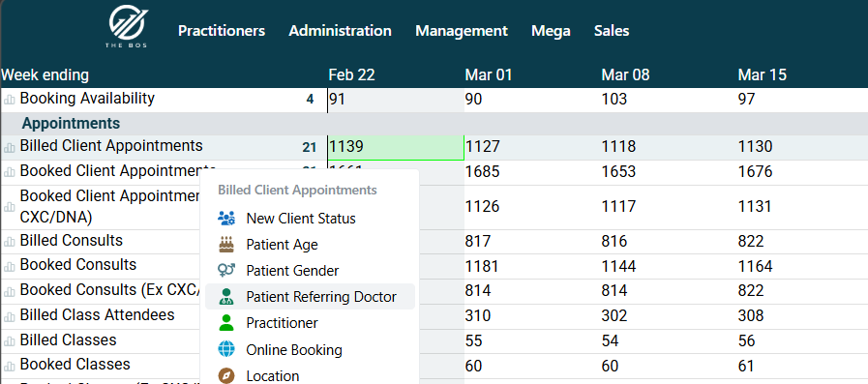
Task: Click the Booking Availability row label
Action: [87, 99]
